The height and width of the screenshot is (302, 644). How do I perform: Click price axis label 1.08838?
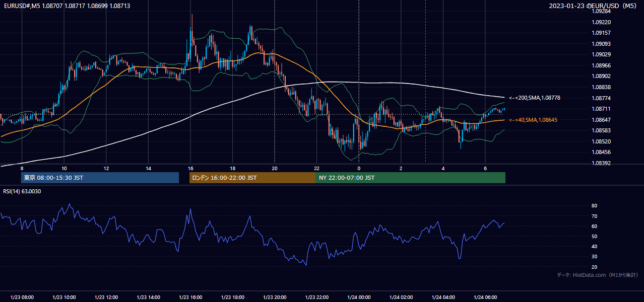[x=601, y=87]
